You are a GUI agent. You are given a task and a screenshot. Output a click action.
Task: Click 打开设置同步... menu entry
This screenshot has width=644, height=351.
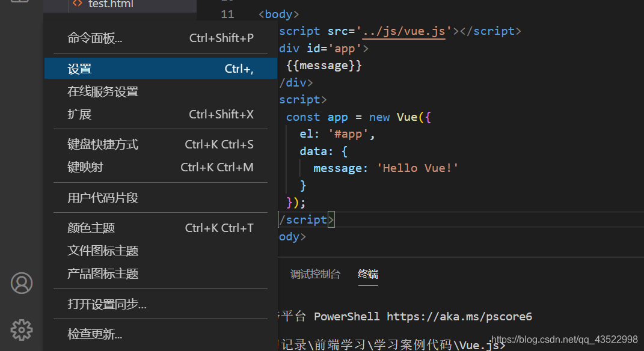click(161, 304)
